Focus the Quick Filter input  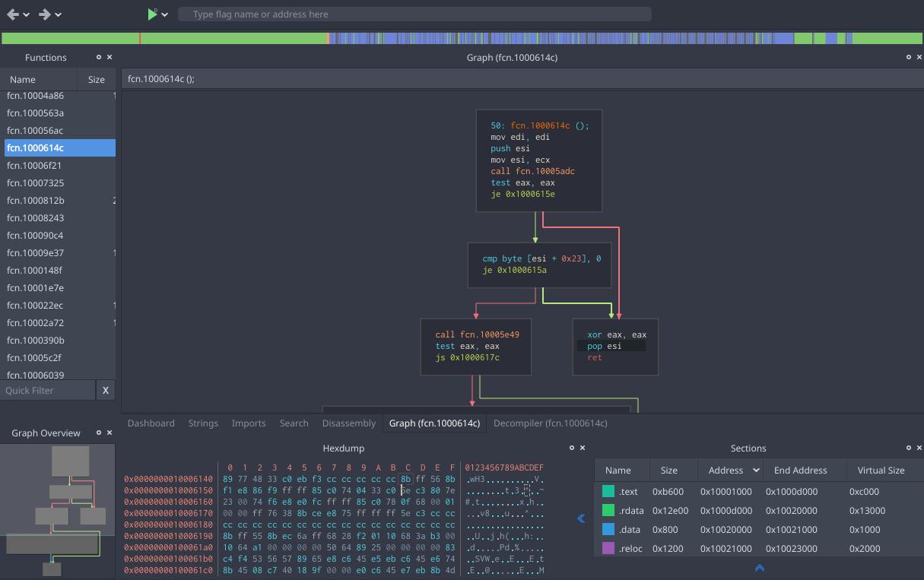(x=48, y=390)
